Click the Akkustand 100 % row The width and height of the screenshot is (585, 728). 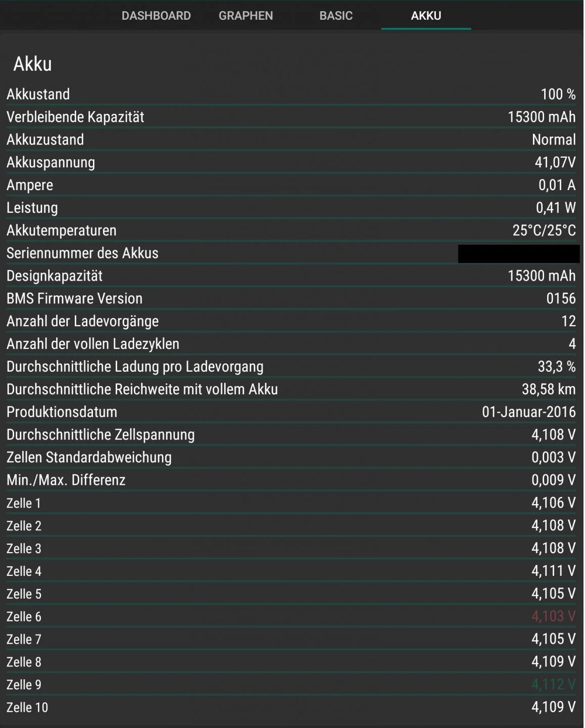pos(291,95)
